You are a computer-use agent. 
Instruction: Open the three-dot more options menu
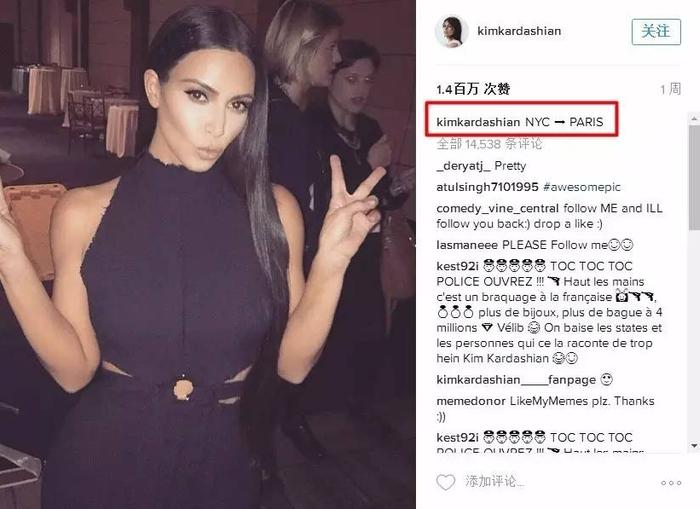pyautogui.click(x=671, y=483)
